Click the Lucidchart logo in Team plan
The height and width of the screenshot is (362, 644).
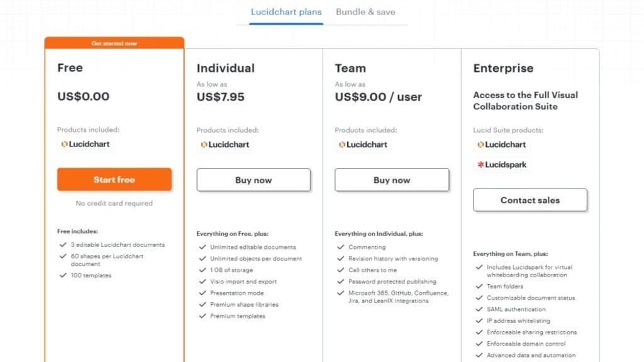pos(363,145)
